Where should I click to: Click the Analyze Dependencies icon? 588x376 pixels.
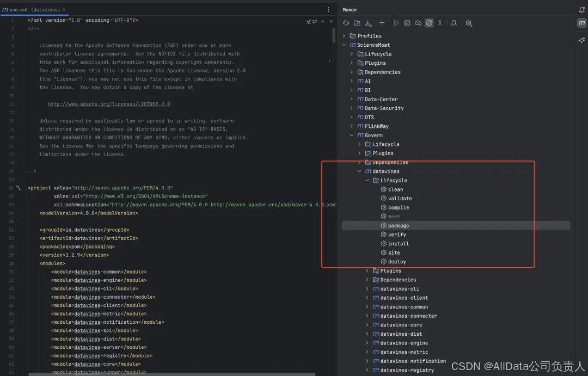click(x=454, y=23)
